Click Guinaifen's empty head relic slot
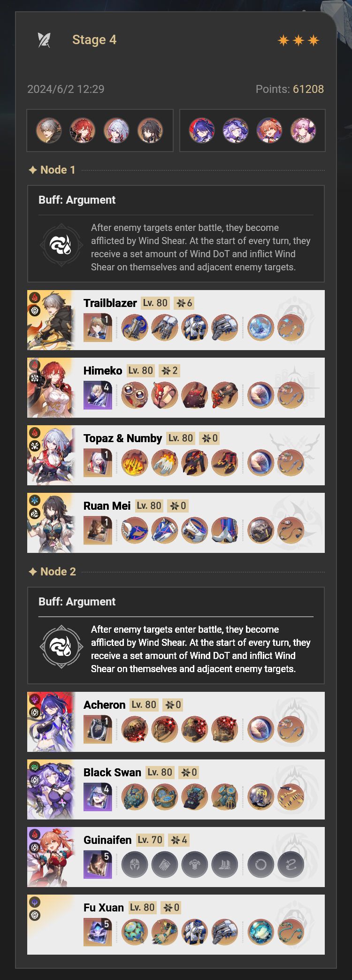This screenshot has height=980, width=352. click(x=135, y=864)
